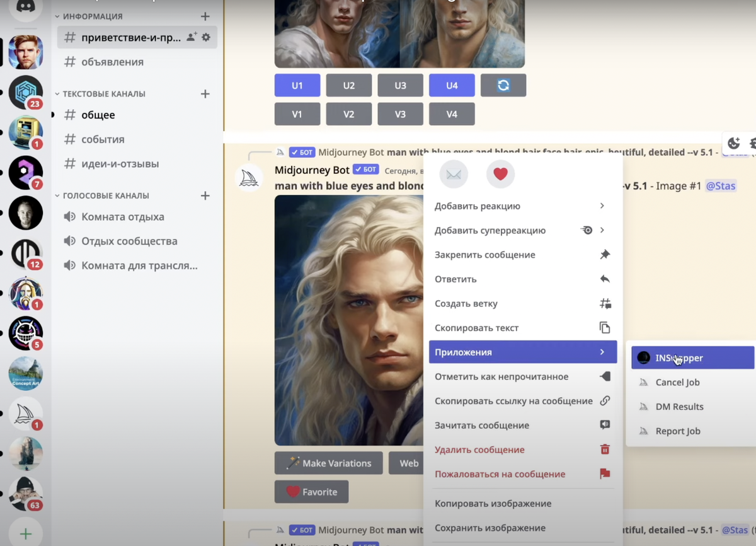The image size is (756, 546).
Task: Create invite for приветствие channel
Action: tap(192, 37)
